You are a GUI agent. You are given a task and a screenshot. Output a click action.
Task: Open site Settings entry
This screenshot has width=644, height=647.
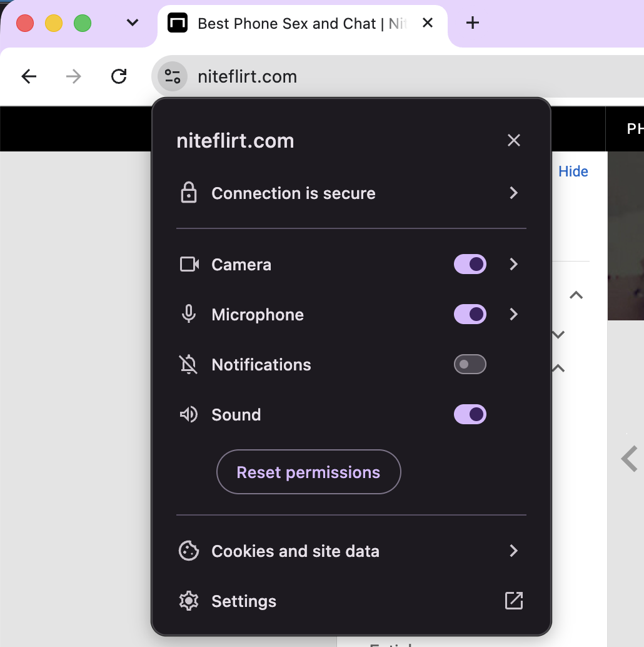pyautogui.click(x=351, y=601)
